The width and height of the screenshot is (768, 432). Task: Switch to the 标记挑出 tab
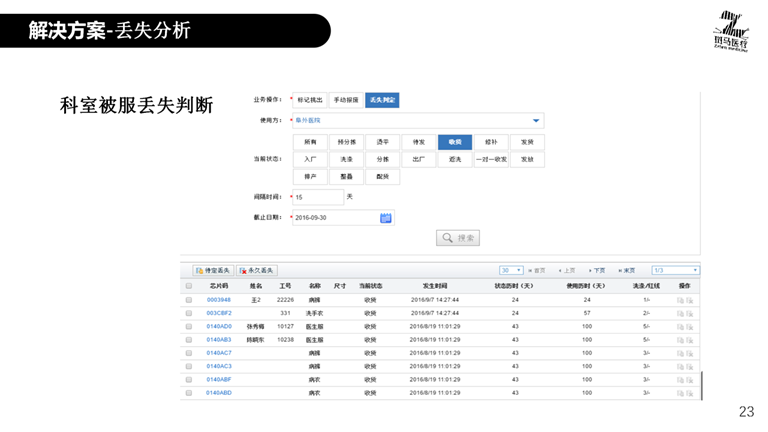click(310, 100)
